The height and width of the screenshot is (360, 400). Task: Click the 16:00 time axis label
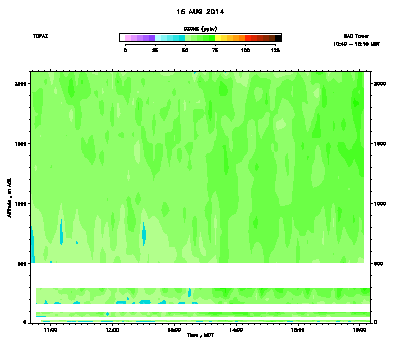pyautogui.click(x=359, y=330)
